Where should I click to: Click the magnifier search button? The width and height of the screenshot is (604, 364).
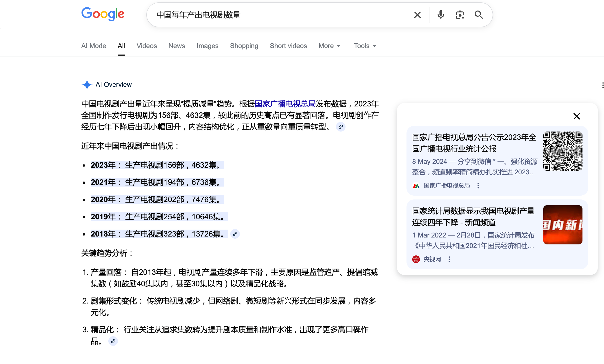coord(478,15)
